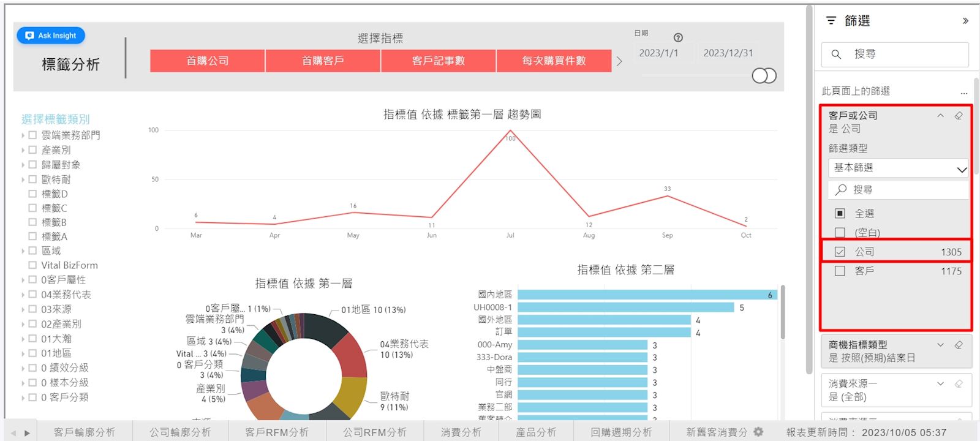Clear the 客戶或公司 filter with eraser icon

[x=959, y=116]
